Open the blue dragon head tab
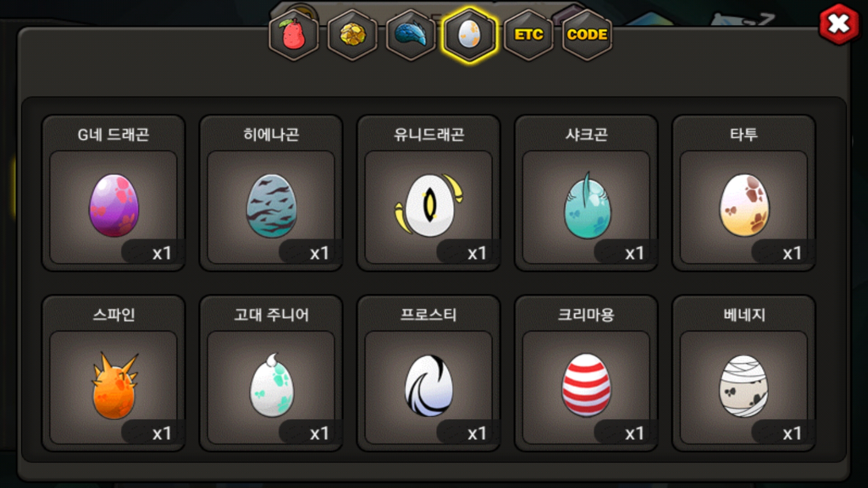 pos(411,35)
